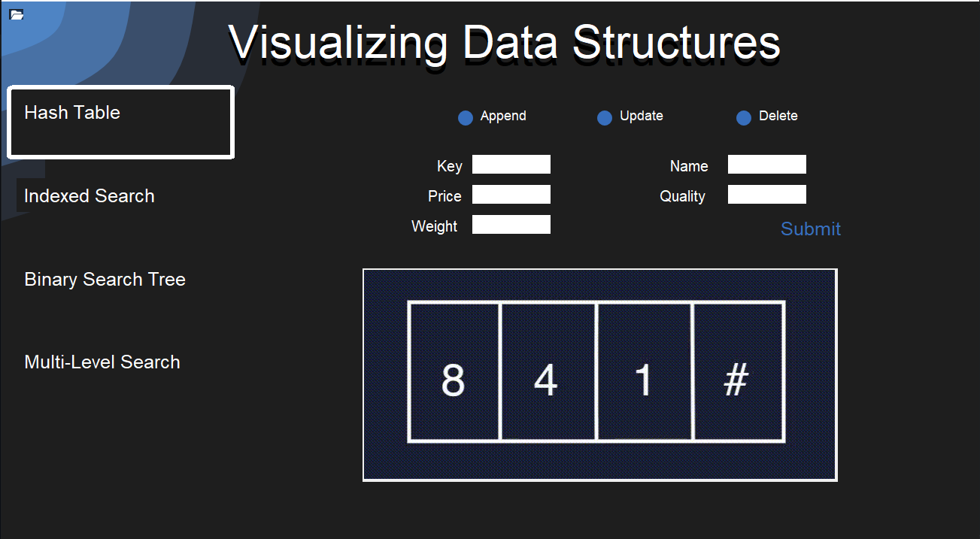Screen dimensions: 980x539
Task: Click the Price input field
Action: click(x=511, y=194)
